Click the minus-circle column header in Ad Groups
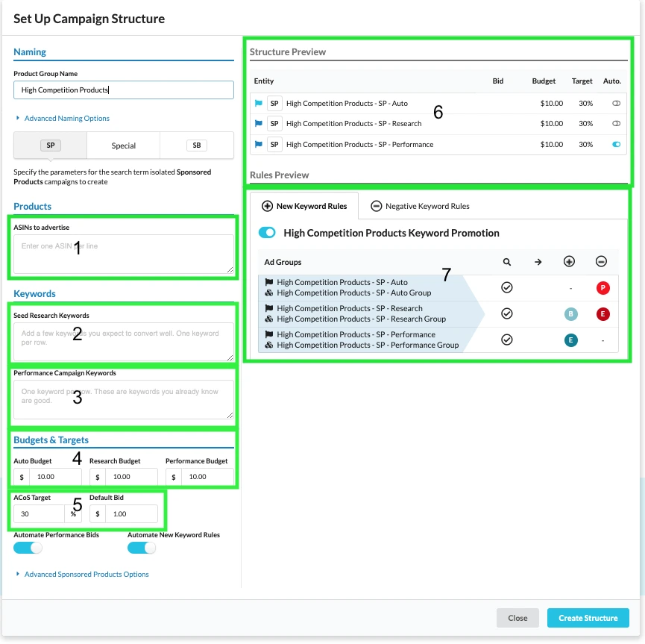This screenshot has height=644, width=645. tap(601, 262)
